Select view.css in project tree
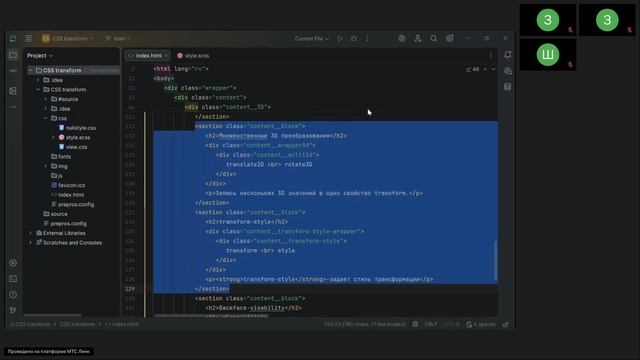The width and height of the screenshot is (640, 360). [73, 147]
